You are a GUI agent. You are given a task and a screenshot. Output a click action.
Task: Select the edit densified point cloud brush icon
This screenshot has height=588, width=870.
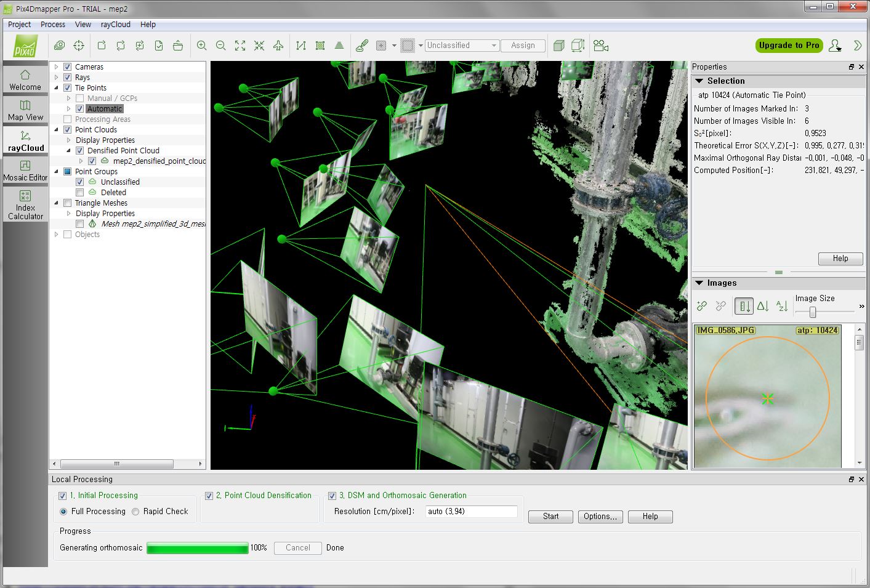[362, 46]
